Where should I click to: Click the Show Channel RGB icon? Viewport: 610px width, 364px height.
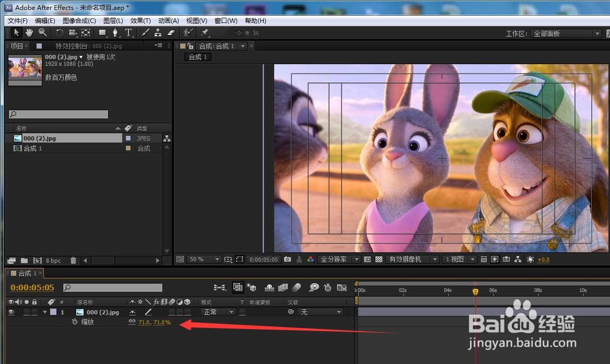(x=310, y=260)
